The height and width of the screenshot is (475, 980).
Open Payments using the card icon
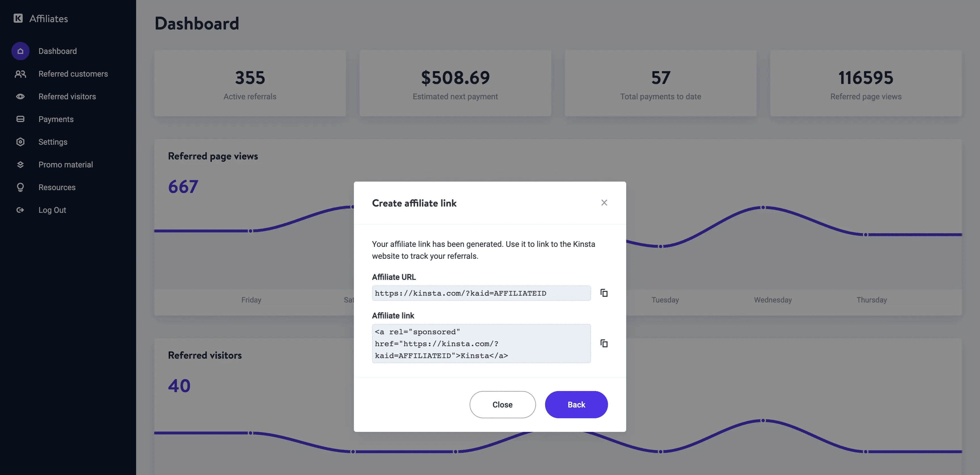click(x=20, y=119)
